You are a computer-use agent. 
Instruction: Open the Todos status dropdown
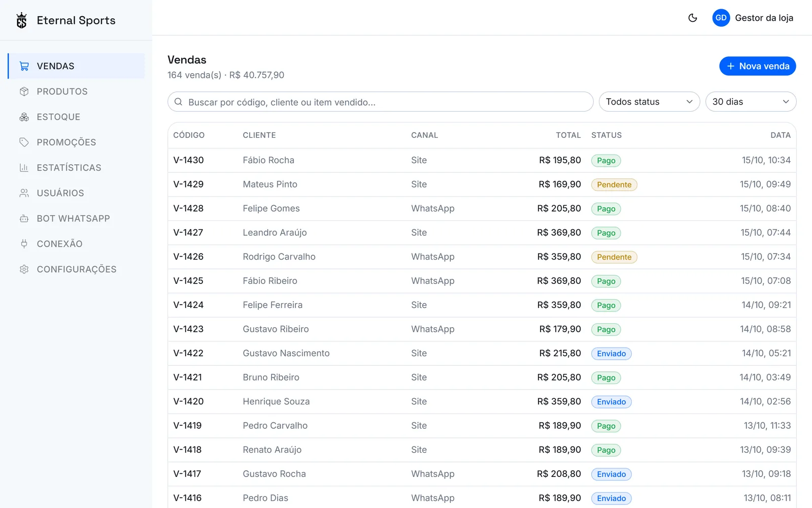[x=649, y=102]
